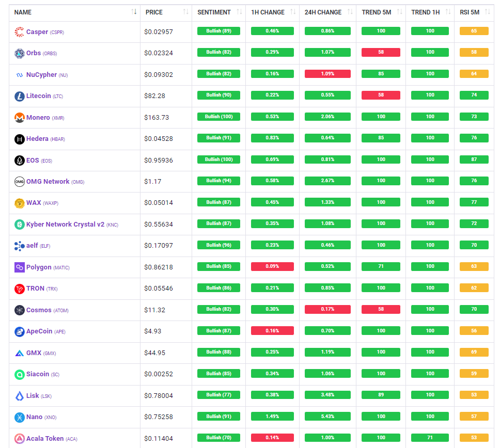500x448 pixels.
Task: Click the Casper coin logo icon
Action: click(19, 32)
